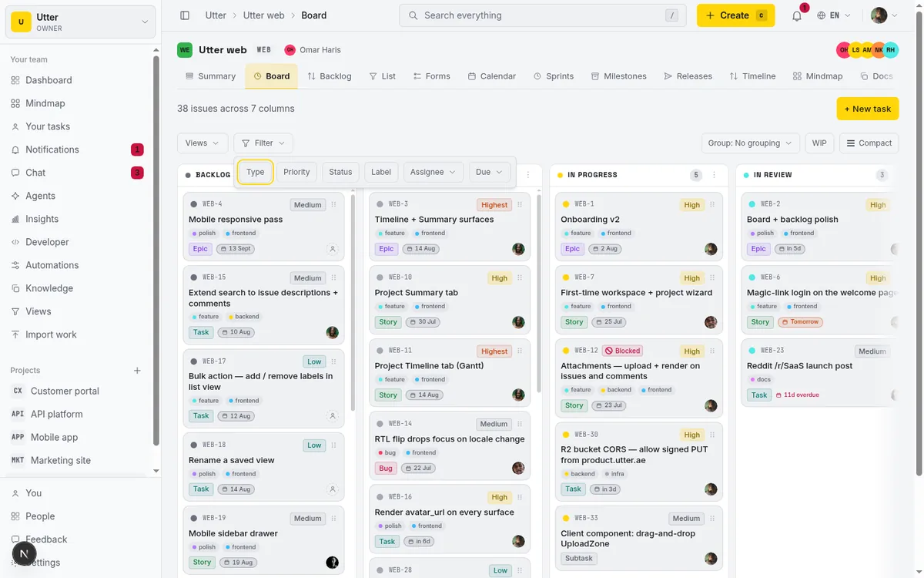Open the Milestones tab

pos(618,76)
